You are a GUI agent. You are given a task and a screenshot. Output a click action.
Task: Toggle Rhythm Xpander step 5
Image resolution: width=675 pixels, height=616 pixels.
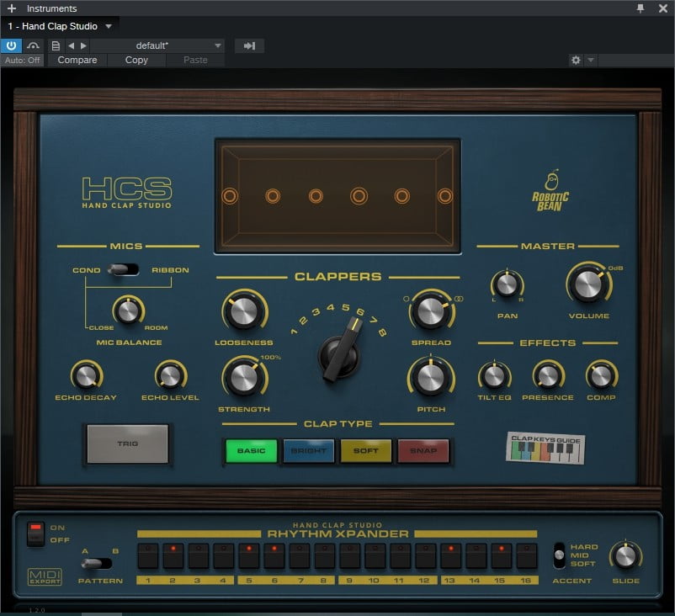tap(249, 555)
